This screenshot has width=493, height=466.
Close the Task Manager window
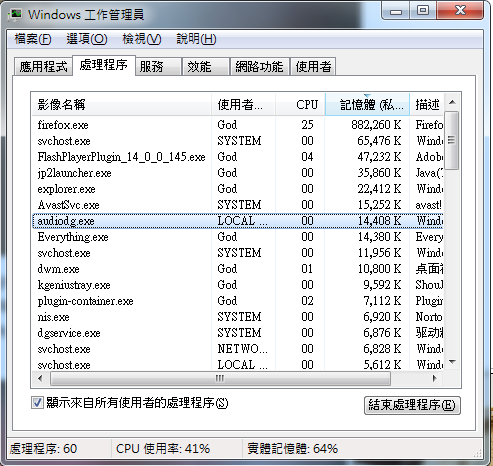pos(460,11)
